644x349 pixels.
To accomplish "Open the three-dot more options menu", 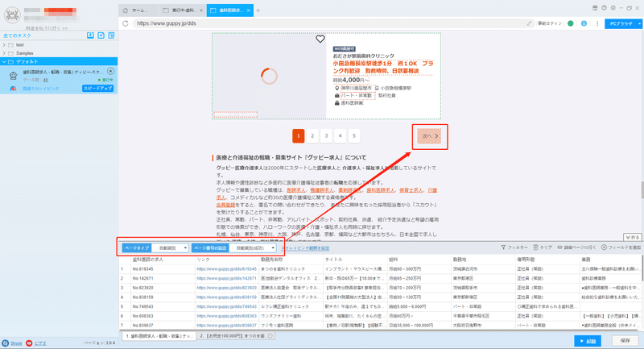I will point(597,23).
